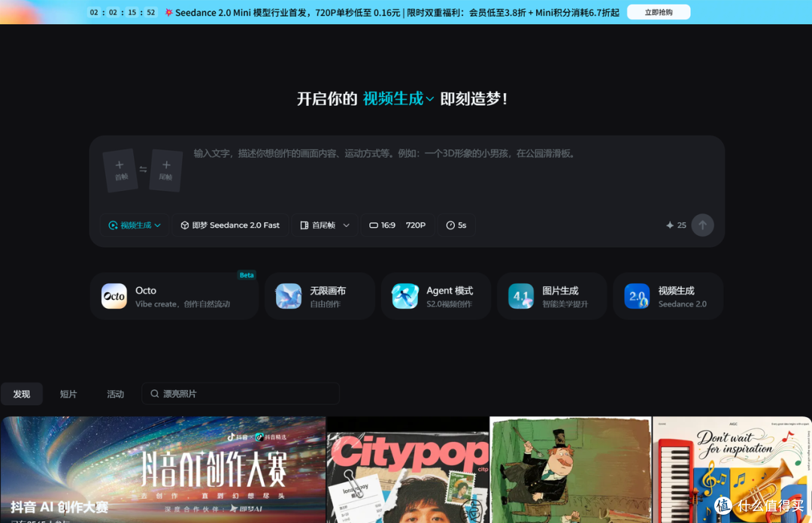Change the 5s duration setting
This screenshot has width=812, height=523.
point(456,225)
